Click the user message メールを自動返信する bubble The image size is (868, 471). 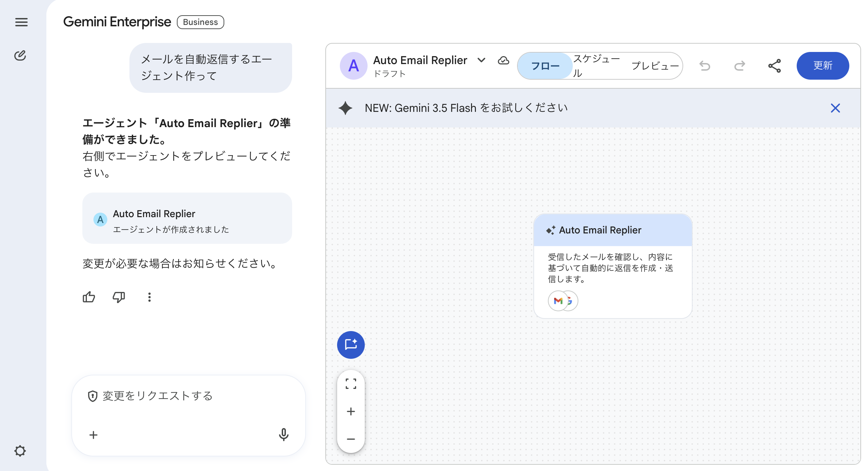pyautogui.click(x=210, y=68)
